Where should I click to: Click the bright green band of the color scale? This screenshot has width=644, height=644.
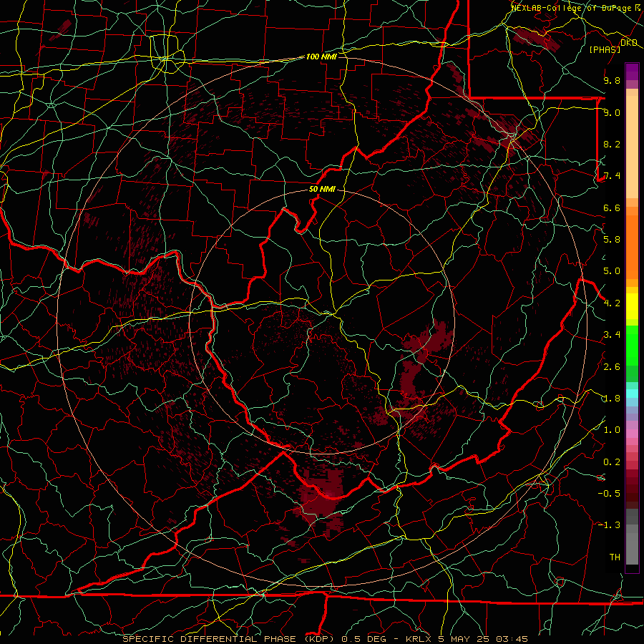coord(632,346)
